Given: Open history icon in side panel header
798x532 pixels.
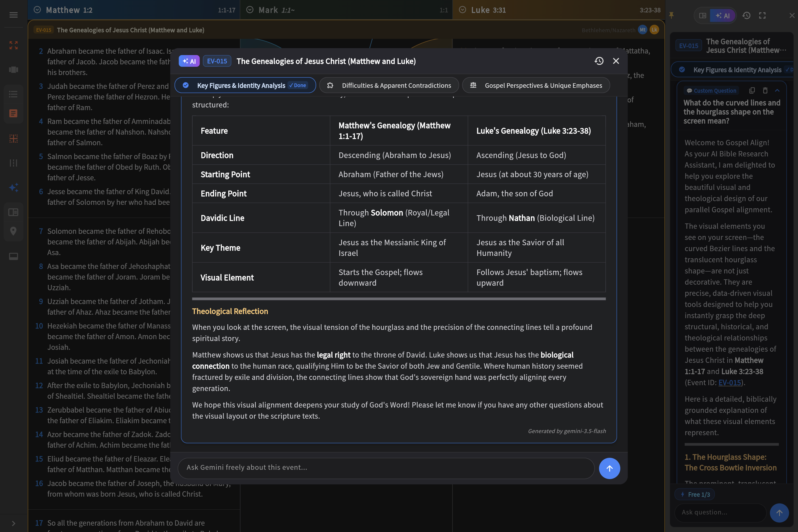Looking at the screenshot, I should coord(746,16).
